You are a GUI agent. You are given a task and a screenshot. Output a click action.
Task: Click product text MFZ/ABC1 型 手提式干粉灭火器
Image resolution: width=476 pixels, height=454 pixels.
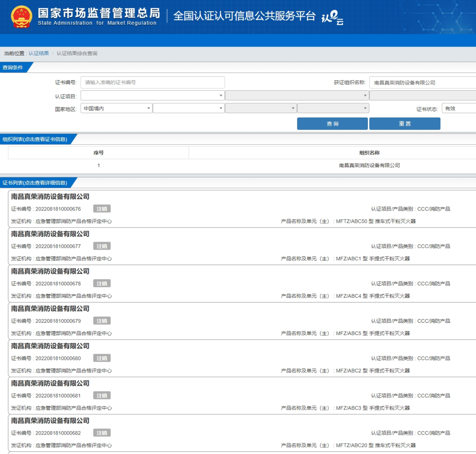click(373, 258)
